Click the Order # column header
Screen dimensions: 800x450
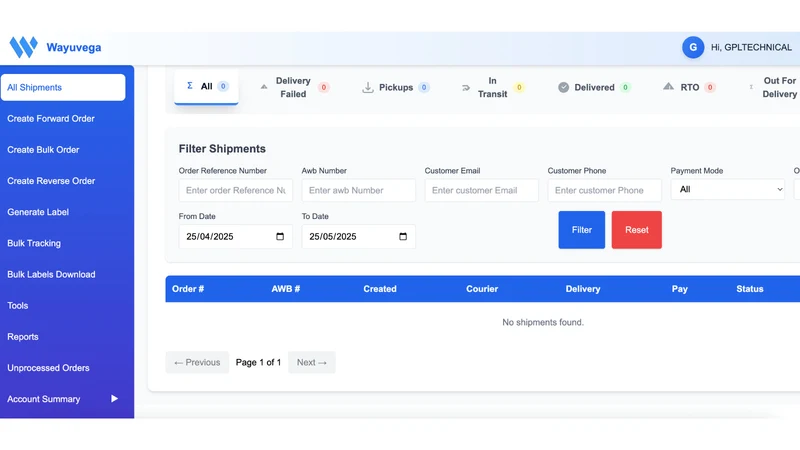point(188,289)
